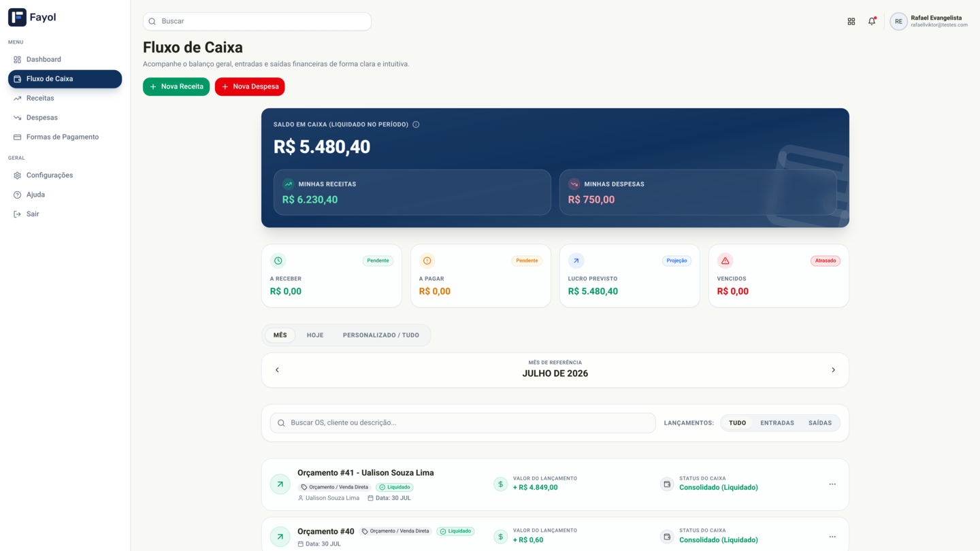Filter entries by ENTRADAS
This screenshot has height=551, width=980.
point(777,423)
